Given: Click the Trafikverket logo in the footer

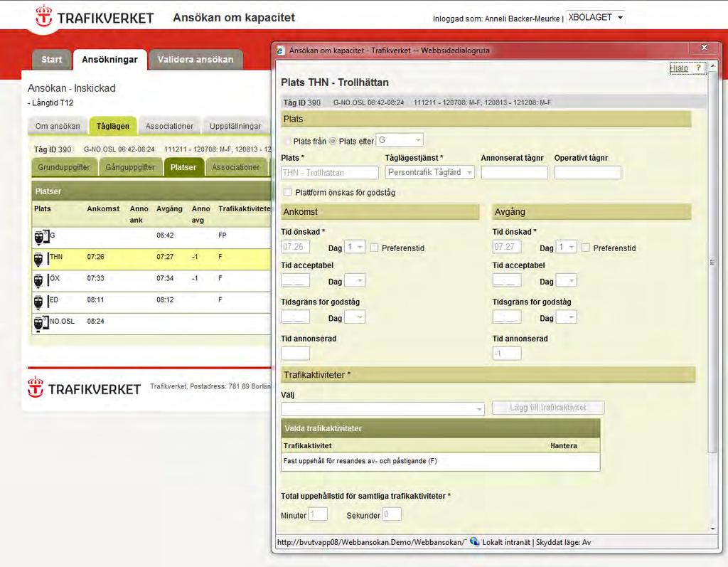Looking at the screenshot, I should 84,388.
